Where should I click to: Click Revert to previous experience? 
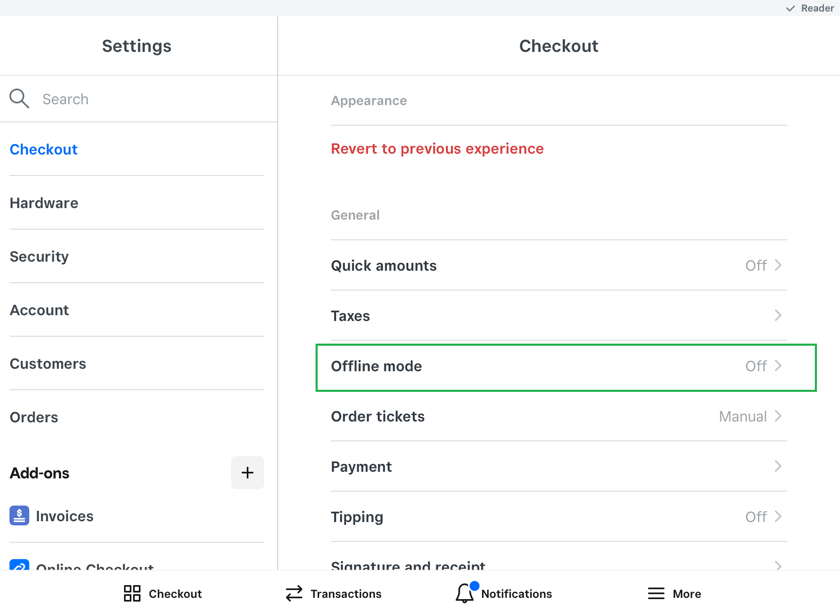(437, 149)
